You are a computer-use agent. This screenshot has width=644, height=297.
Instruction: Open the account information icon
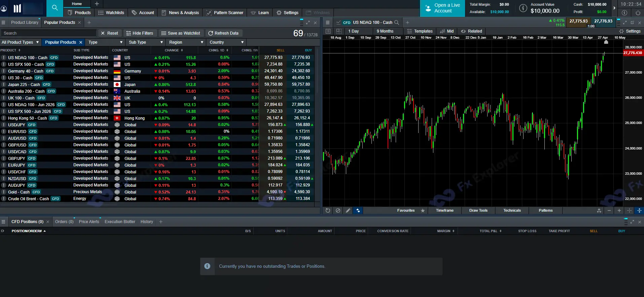(523, 8)
